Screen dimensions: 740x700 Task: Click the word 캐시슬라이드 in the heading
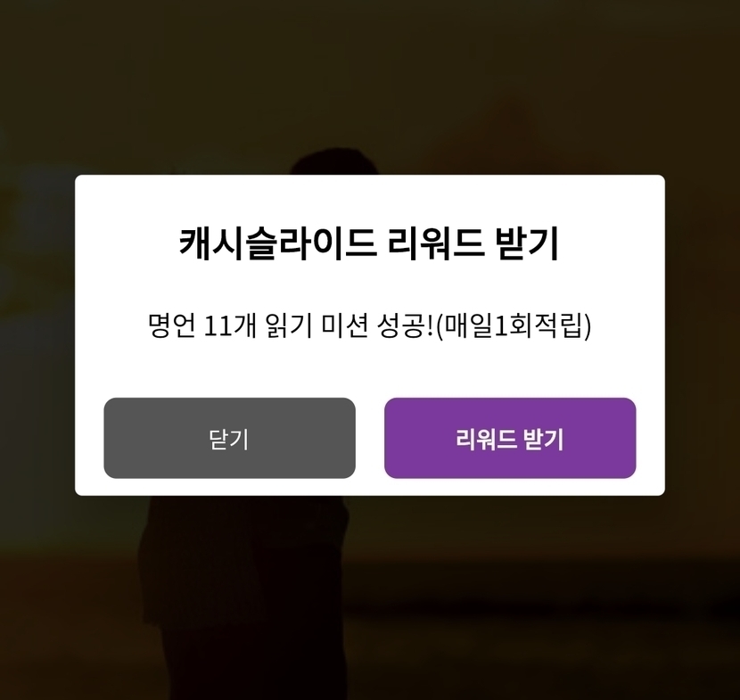tap(277, 244)
